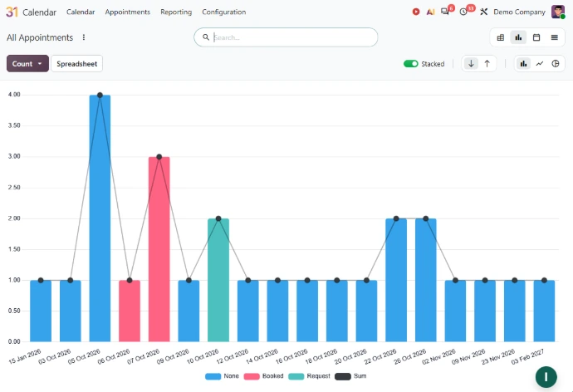Open the Appointments menu

[x=128, y=12]
